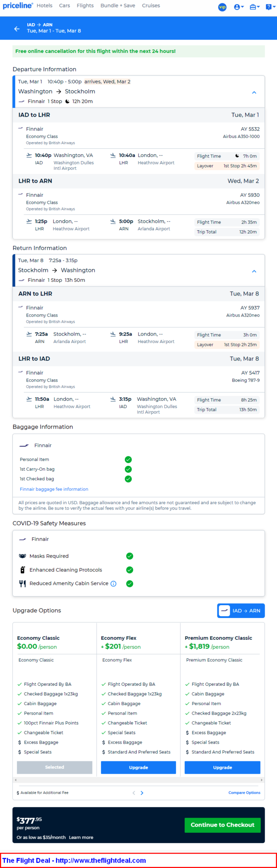277x868 pixels.
Task: Select the IAD → ARN upgrade leg button
Action: pyautogui.click(x=241, y=610)
